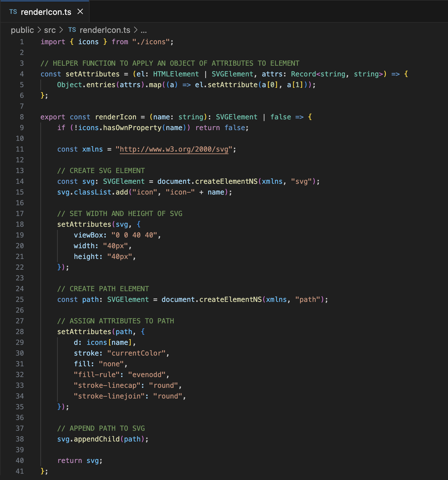Click Record<string, string> type annotation
Image resolution: width=448 pixels, height=480 pixels.
[337, 74]
